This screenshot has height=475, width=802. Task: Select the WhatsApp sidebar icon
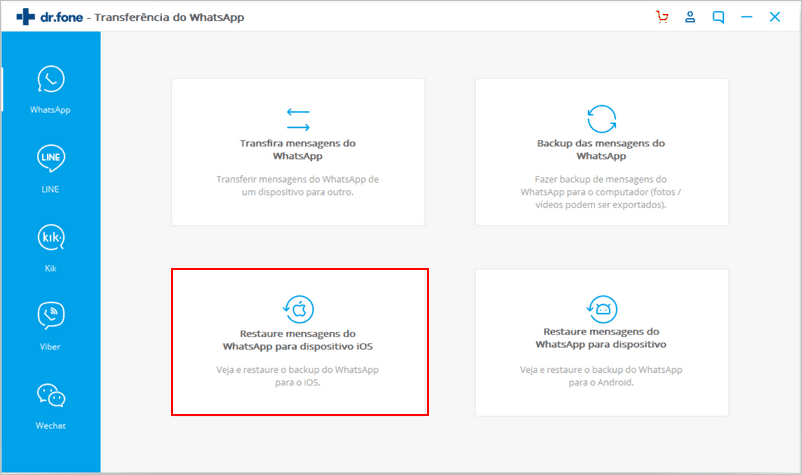tap(50, 80)
